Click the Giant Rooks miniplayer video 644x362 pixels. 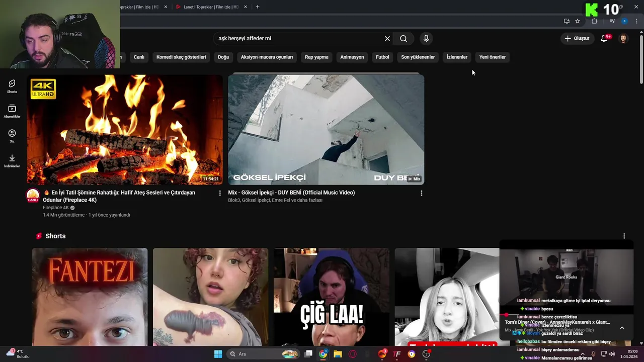point(566,277)
